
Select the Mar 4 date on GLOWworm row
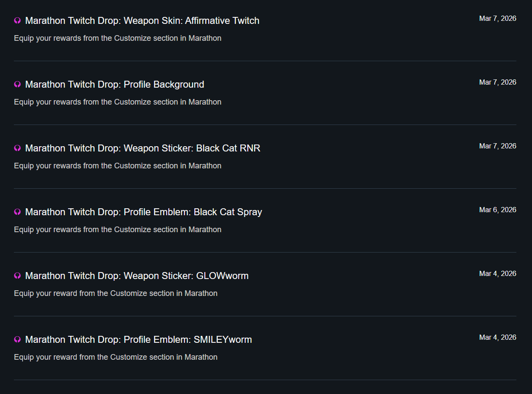(497, 273)
